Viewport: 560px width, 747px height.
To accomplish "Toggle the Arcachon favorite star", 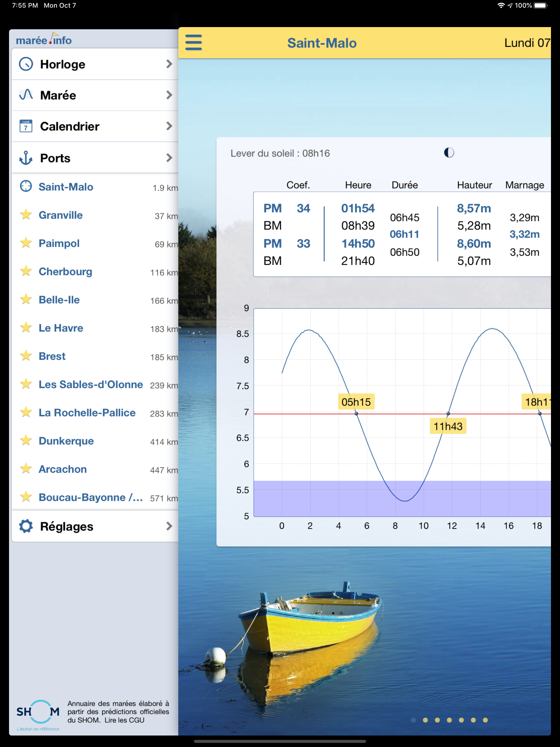I will pyautogui.click(x=26, y=469).
